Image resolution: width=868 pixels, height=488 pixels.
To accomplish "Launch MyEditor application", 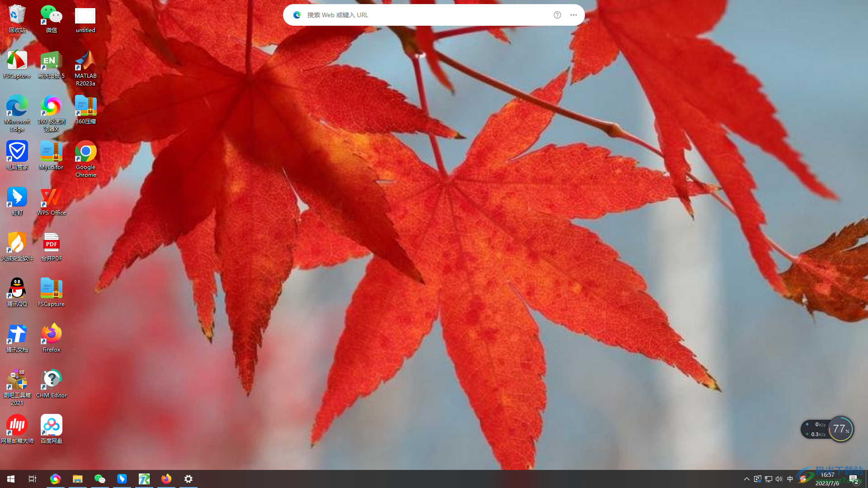I will (51, 155).
